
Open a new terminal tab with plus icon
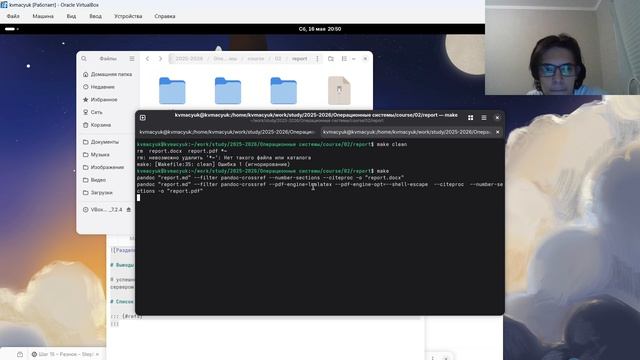point(143,118)
